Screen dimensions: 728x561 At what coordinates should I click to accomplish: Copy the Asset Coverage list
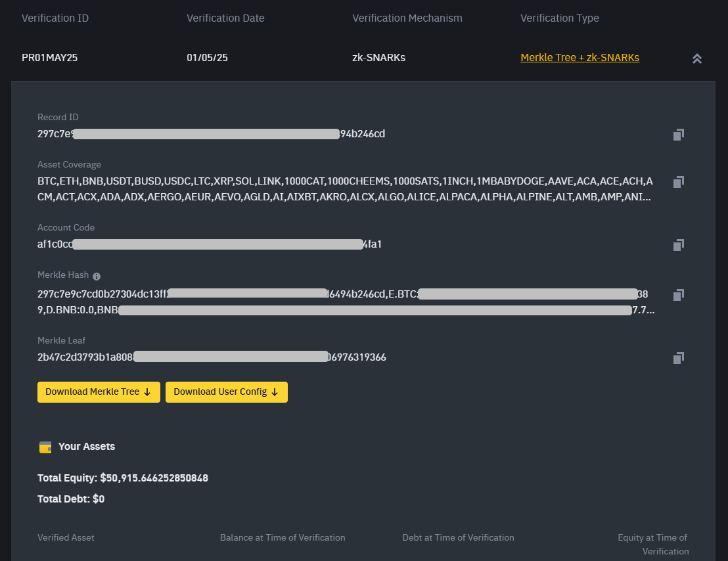[679, 182]
